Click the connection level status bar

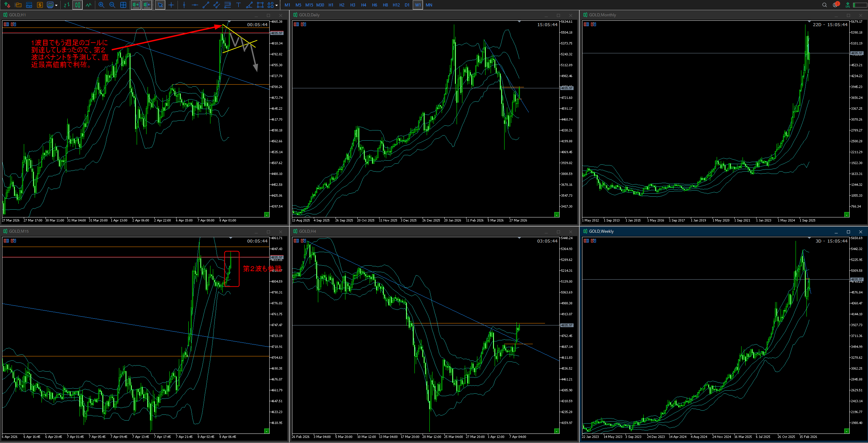860,5
